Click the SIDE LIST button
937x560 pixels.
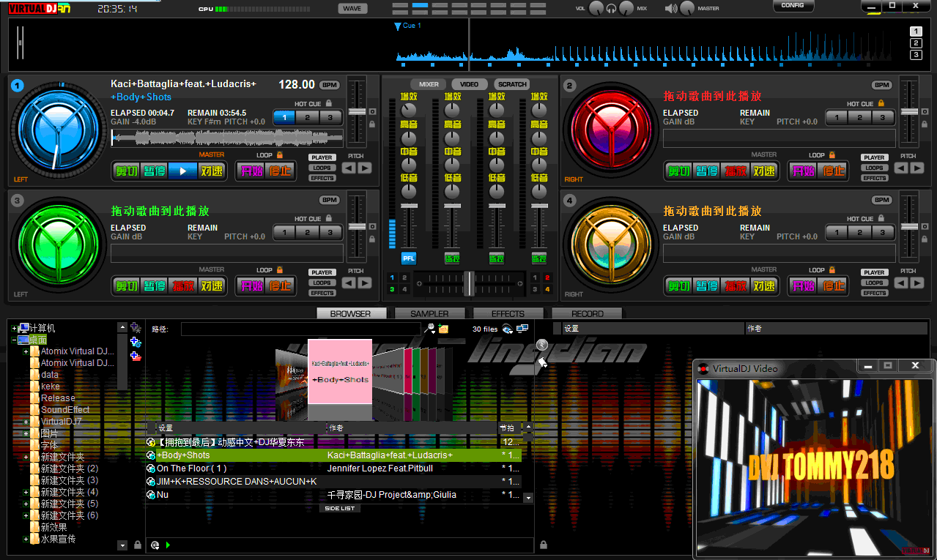point(339,508)
